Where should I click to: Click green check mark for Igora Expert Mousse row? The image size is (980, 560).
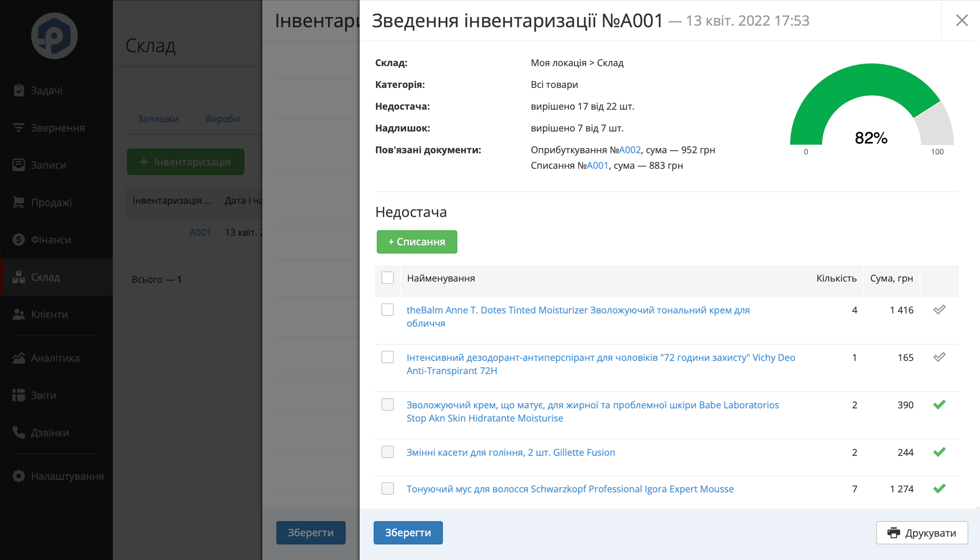(x=939, y=489)
